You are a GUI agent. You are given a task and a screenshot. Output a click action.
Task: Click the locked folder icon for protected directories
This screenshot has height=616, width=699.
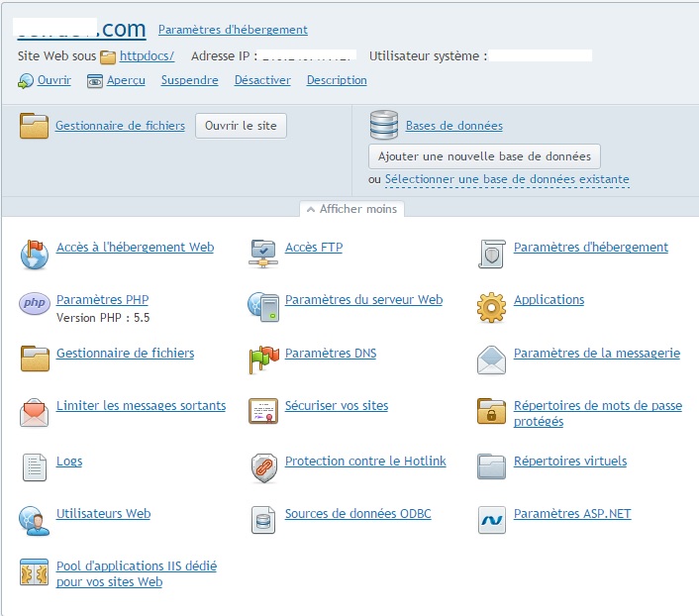pyautogui.click(x=491, y=412)
